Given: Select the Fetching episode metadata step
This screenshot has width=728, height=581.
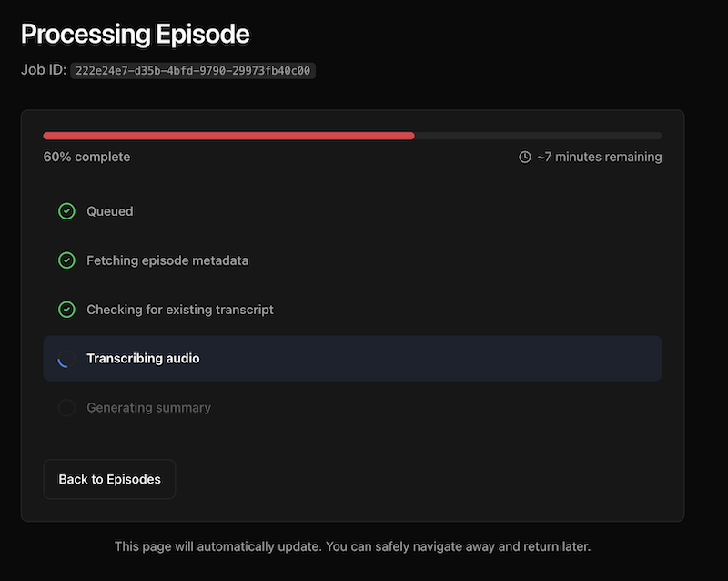Looking at the screenshot, I should (167, 260).
